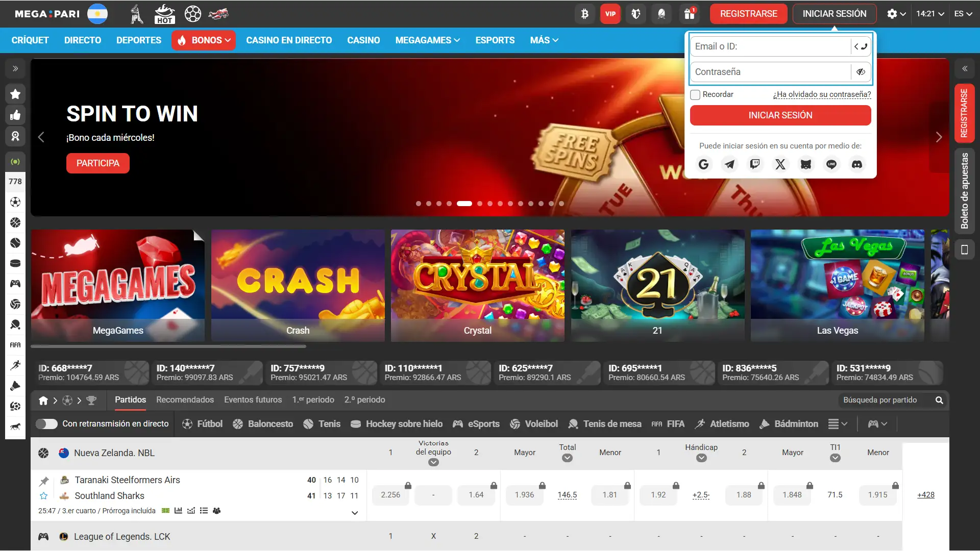Open thumbs-up recommended in left sidebar
The height and width of the screenshot is (551, 980).
tap(15, 115)
